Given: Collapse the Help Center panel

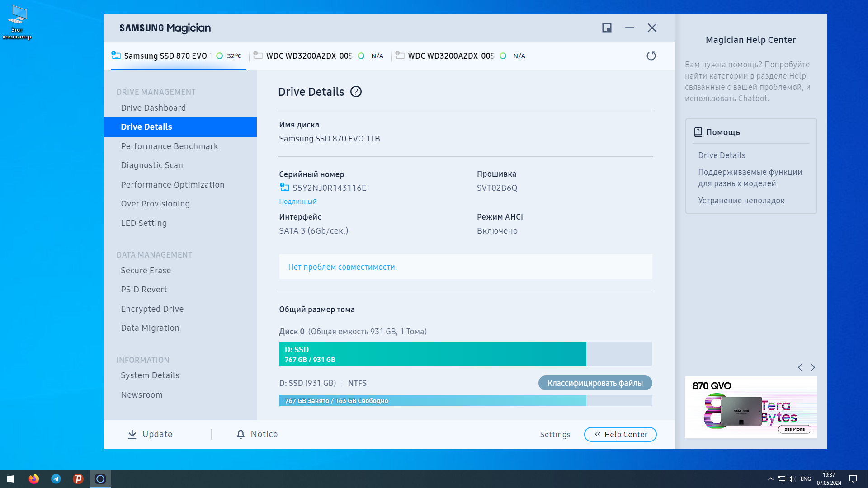Looking at the screenshot, I should (620, 434).
